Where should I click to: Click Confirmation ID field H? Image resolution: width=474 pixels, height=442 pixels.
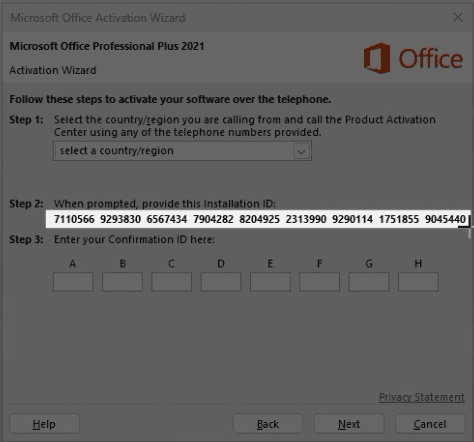pos(418,282)
